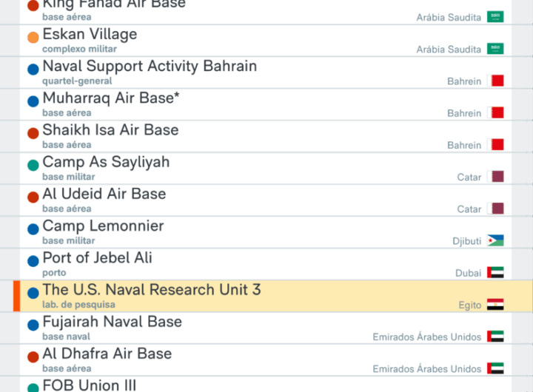Viewport: 533px width, 392px height.
Task: Click the Port of Jebel Ali title
Action: pyautogui.click(x=97, y=257)
